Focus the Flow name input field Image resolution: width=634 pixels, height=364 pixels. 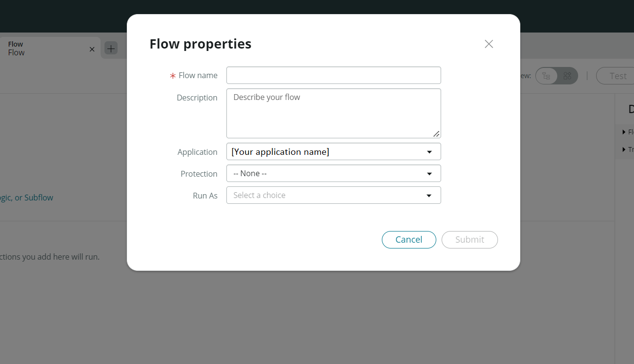point(333,75)
